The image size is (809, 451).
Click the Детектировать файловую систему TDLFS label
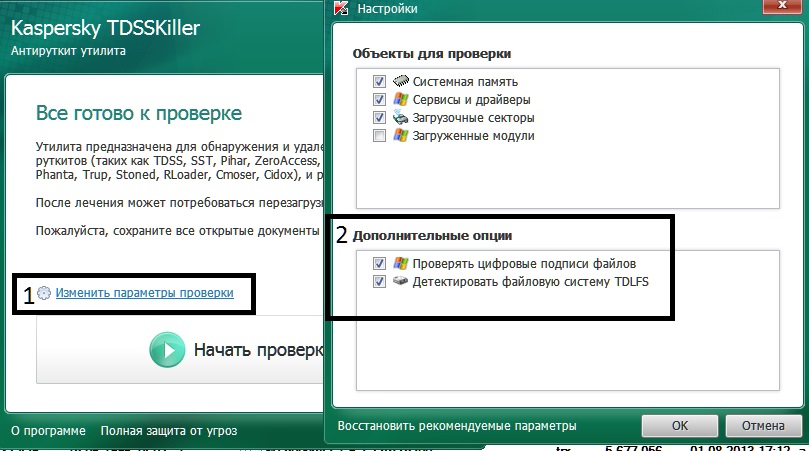point(530,282)
